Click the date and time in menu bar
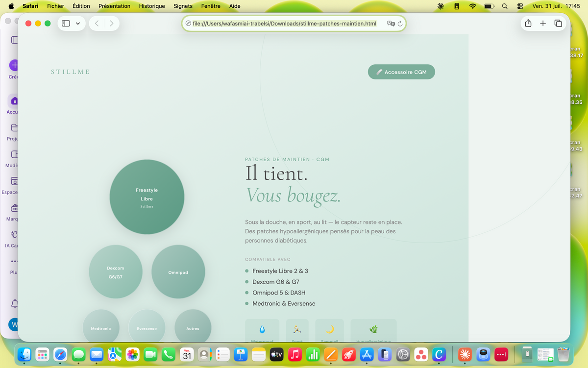Viewport: 588px width, 368px height. pyautogui.click(x=556, y=6)
